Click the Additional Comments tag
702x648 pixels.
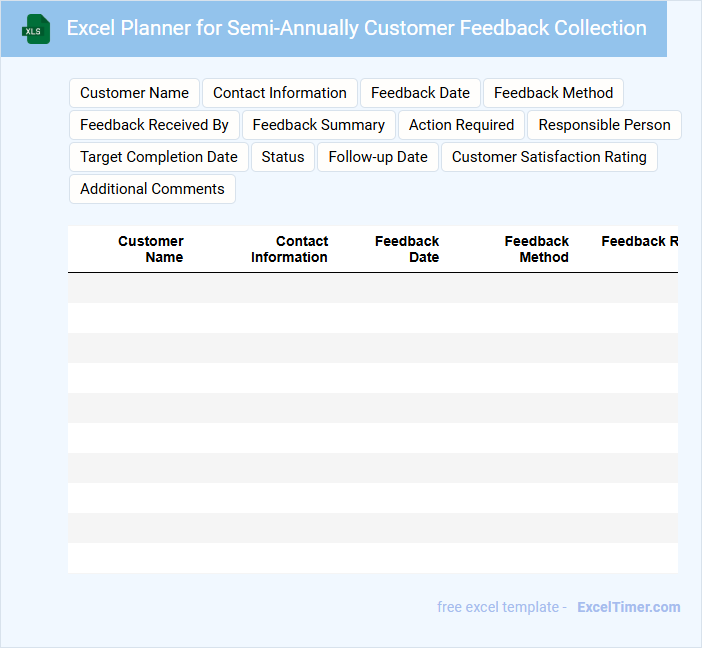pyautogui.click(x=152, y=189)
